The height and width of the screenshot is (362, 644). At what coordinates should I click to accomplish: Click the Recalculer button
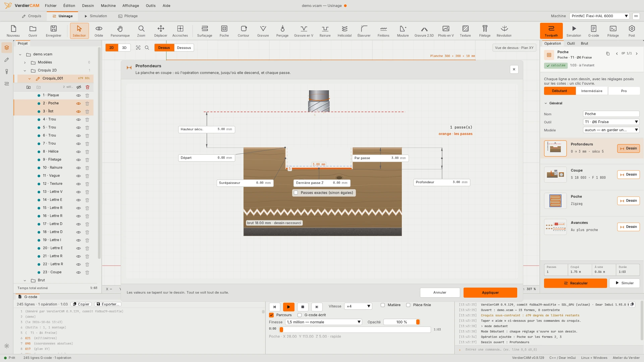pyautogui.click(x=575, y=283)
